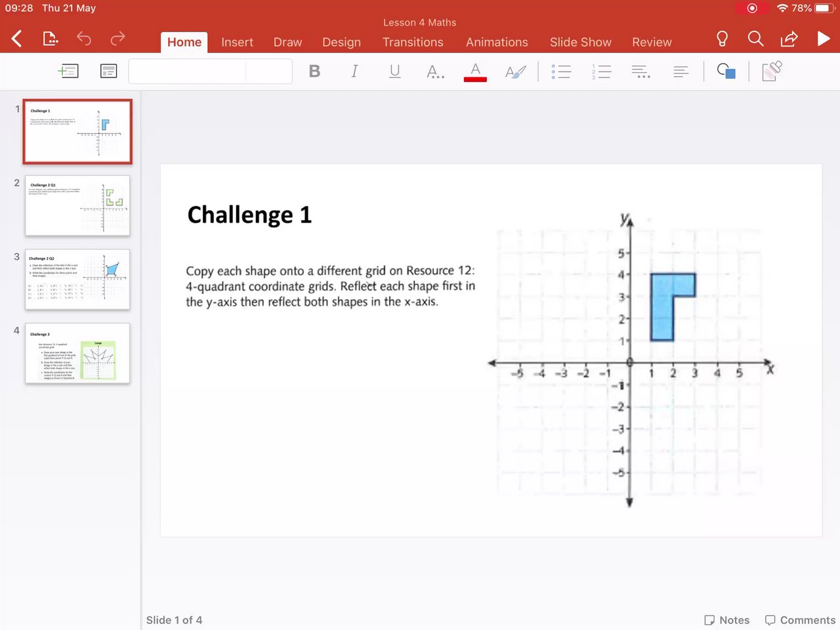Screen dimensions: 840x630
Task: Open the Tell Me lightbulb
Action: [722, 39]
